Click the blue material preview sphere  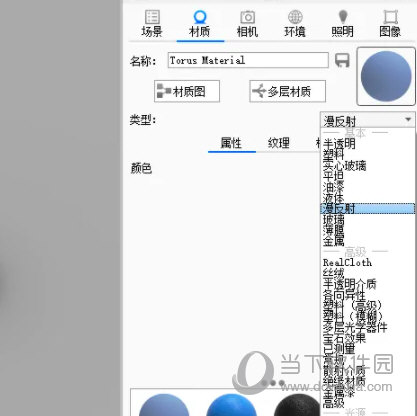[x=386, y=76]
